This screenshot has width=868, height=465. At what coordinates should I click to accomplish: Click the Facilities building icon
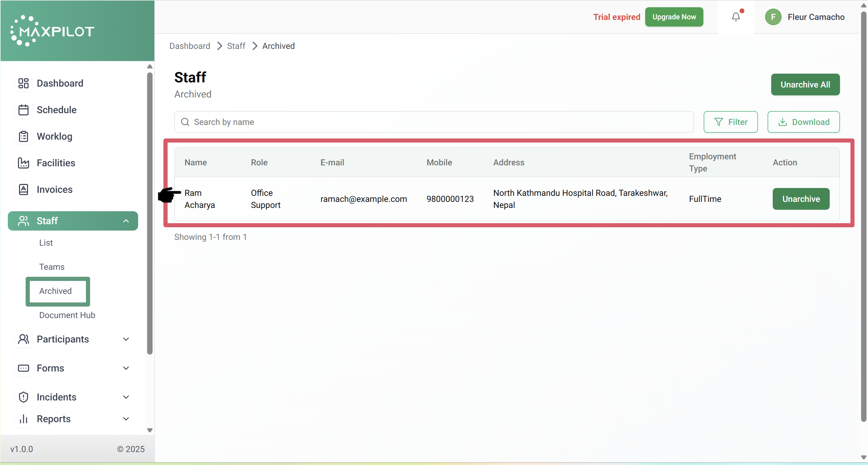(23, 163)
